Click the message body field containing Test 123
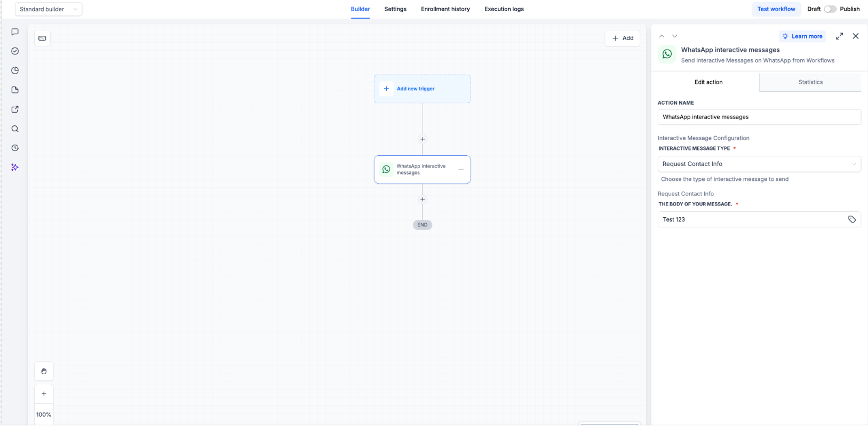The image size is (868, 427). tap(759, 219)
